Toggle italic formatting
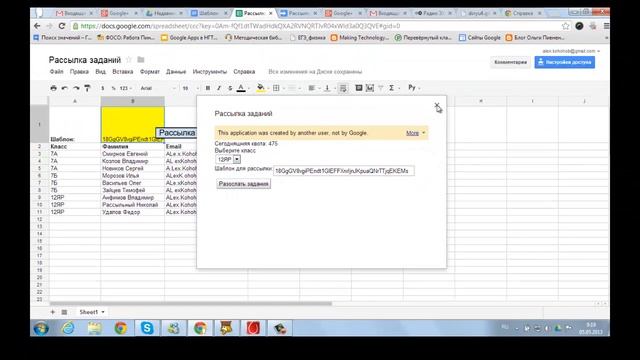 click(219, 88)
